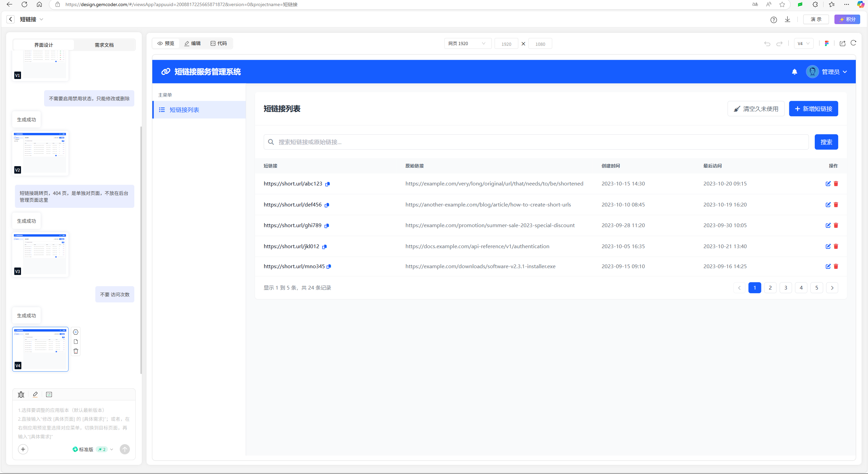Delete the ghi789 short link row
The height and width of the screenshot is (474, 868).
[836, 225]
